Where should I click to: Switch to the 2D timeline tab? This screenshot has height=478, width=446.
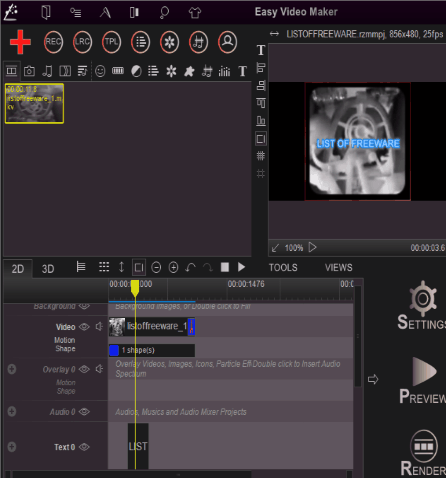[x=18, y=269]
